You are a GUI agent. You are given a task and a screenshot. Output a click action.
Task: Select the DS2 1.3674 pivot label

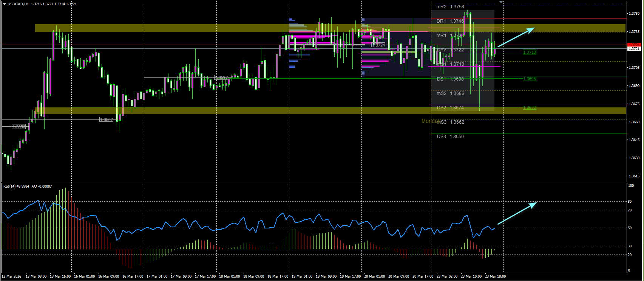point(450,108)
